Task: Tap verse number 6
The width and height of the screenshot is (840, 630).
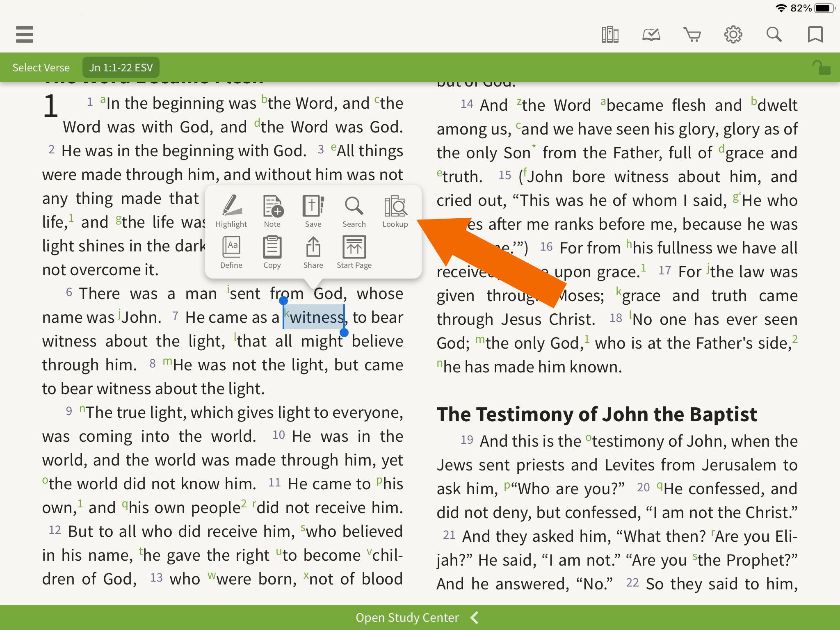Action: pos(69,292)
